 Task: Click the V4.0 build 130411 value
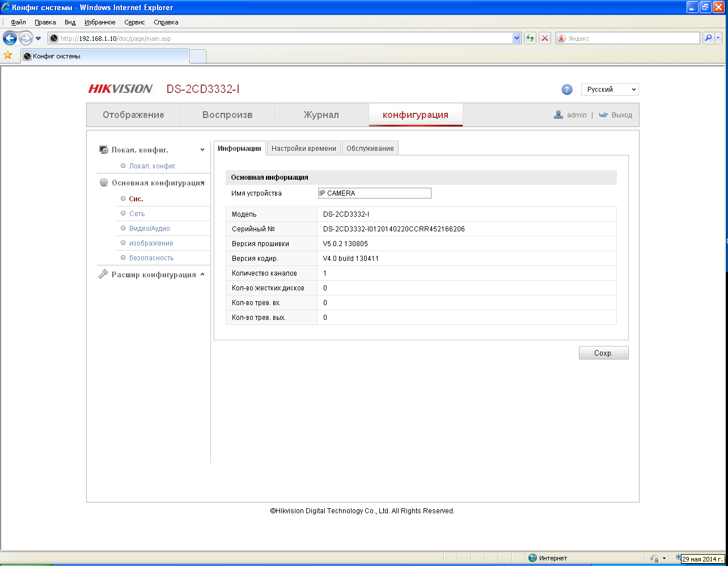coord(351,259)
